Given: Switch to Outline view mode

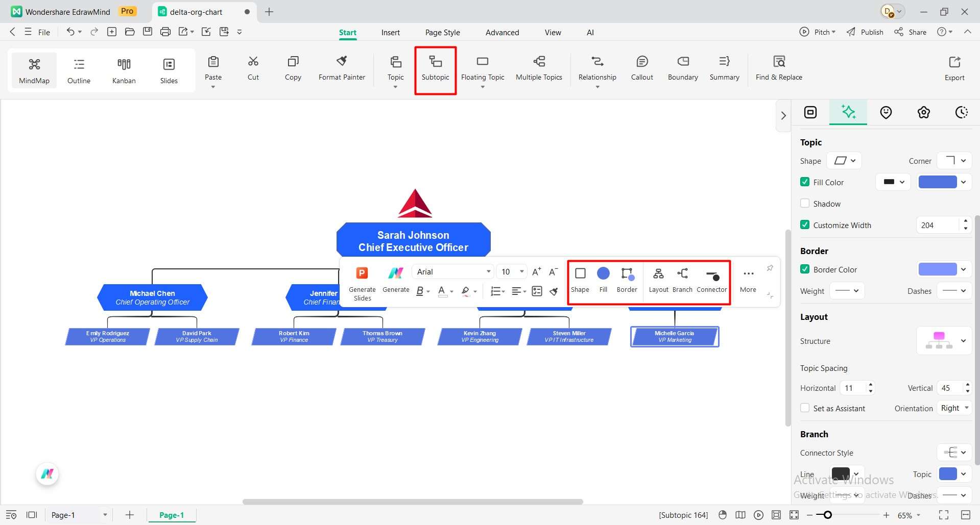Looking at the screenshot, I should [79, 70].
